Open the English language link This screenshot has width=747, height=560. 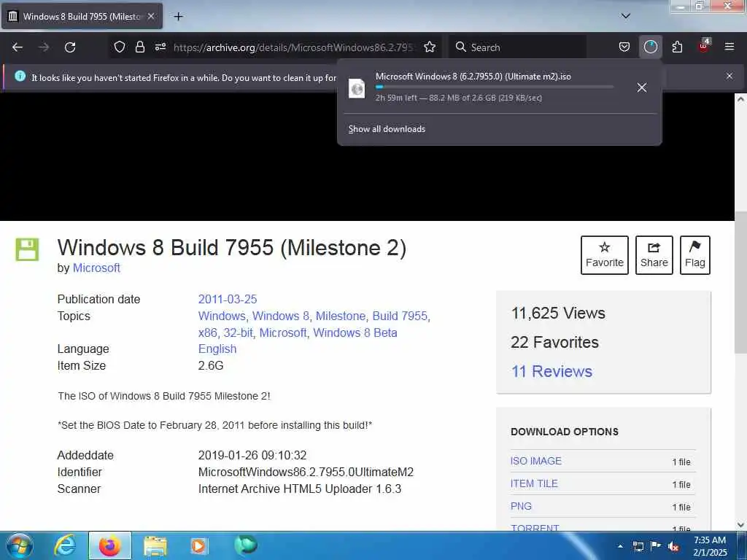point(217,349)
